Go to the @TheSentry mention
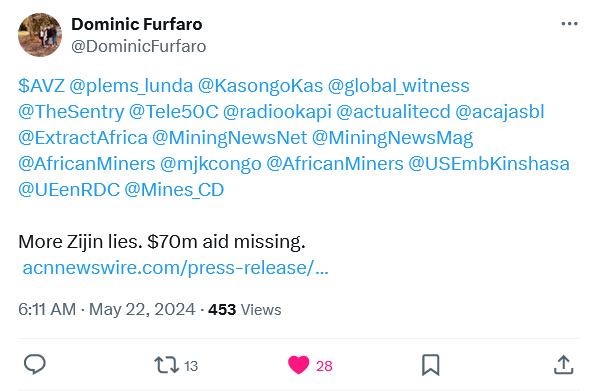The width and height of the screenshot is (598, 391). click(71, 112)
